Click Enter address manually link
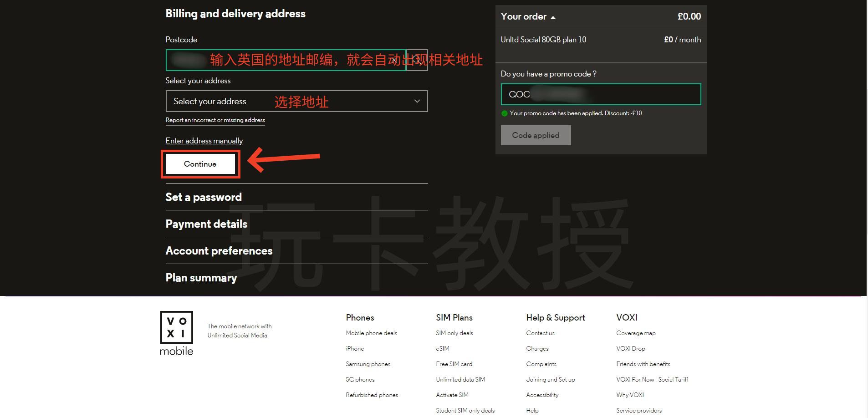Image resolution: width=868 pixels, height=418 pixels. tap(204, 141)
